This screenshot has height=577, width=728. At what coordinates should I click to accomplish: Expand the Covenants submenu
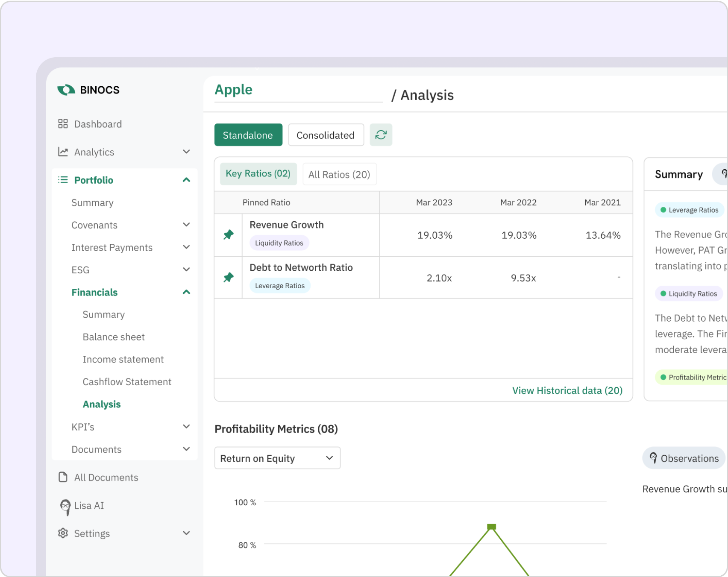186,225
